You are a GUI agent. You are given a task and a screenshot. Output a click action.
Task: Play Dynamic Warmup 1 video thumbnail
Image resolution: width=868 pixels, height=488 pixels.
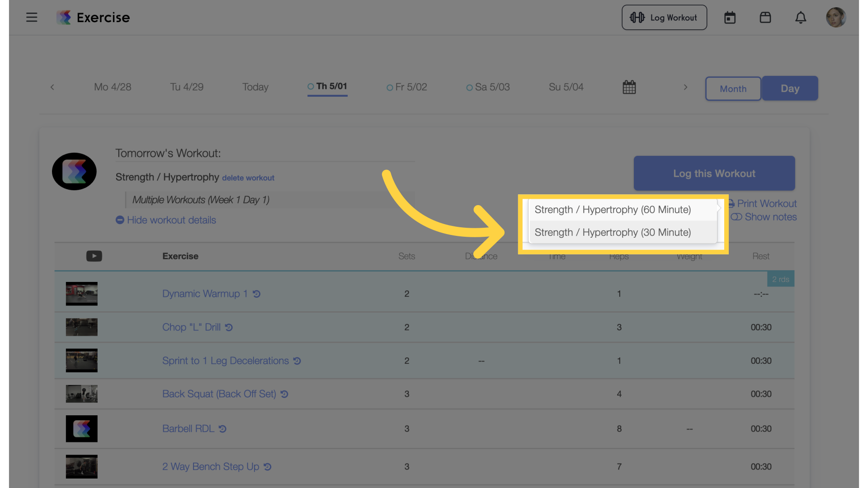81,294
